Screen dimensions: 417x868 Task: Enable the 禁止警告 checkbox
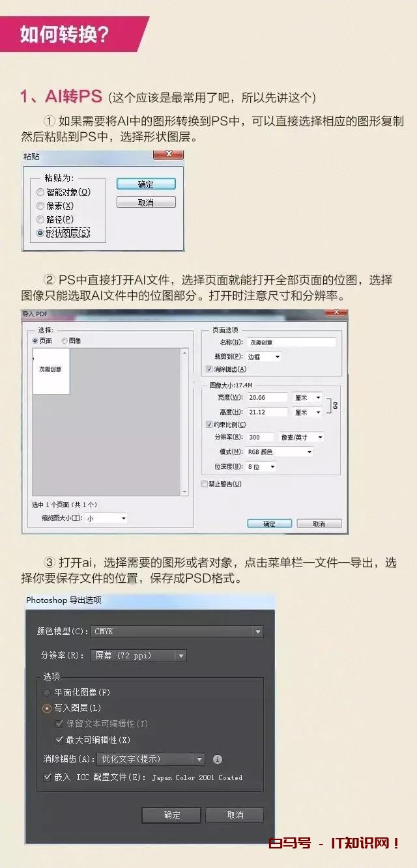coord(205,484)
